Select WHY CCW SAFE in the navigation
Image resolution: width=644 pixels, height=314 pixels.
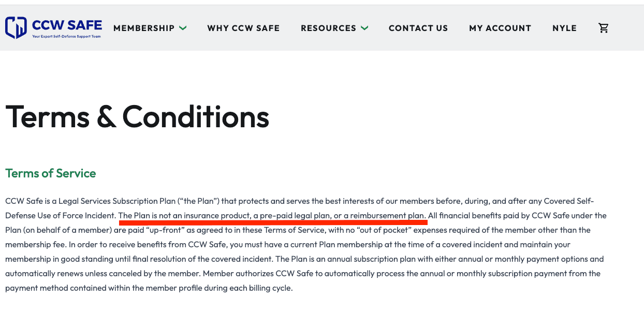[x=243, y=28]
